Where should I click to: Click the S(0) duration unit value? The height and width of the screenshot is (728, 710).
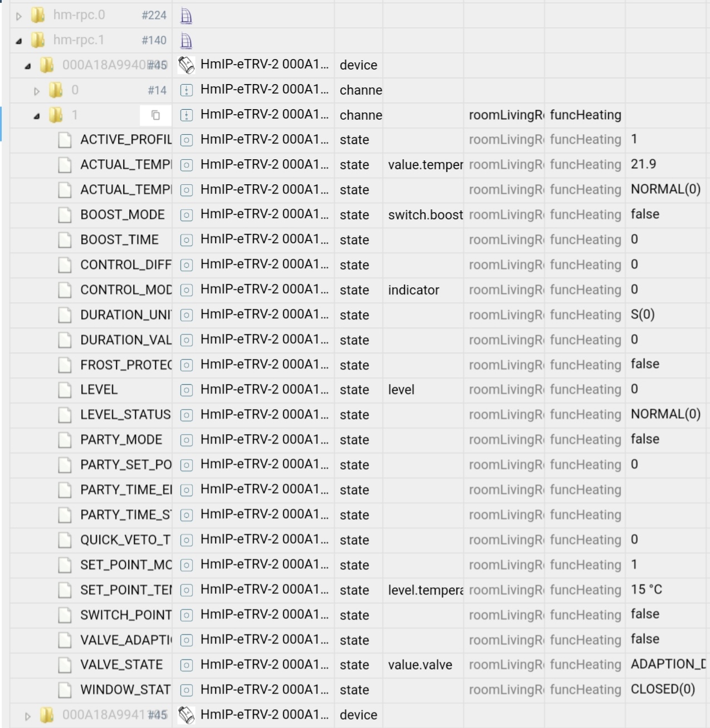pyautogui.click(x=643, y=314)
